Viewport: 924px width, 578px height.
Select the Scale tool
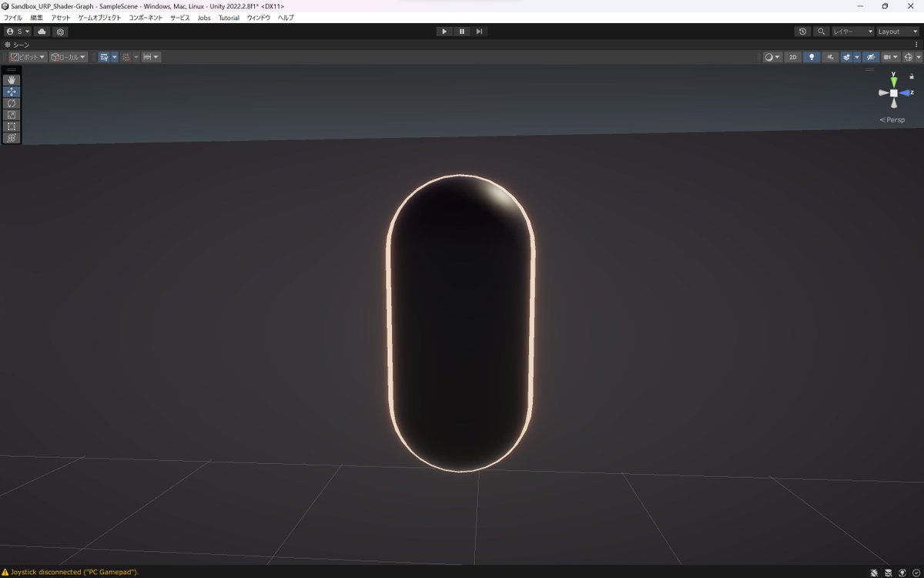click(11, 114)
